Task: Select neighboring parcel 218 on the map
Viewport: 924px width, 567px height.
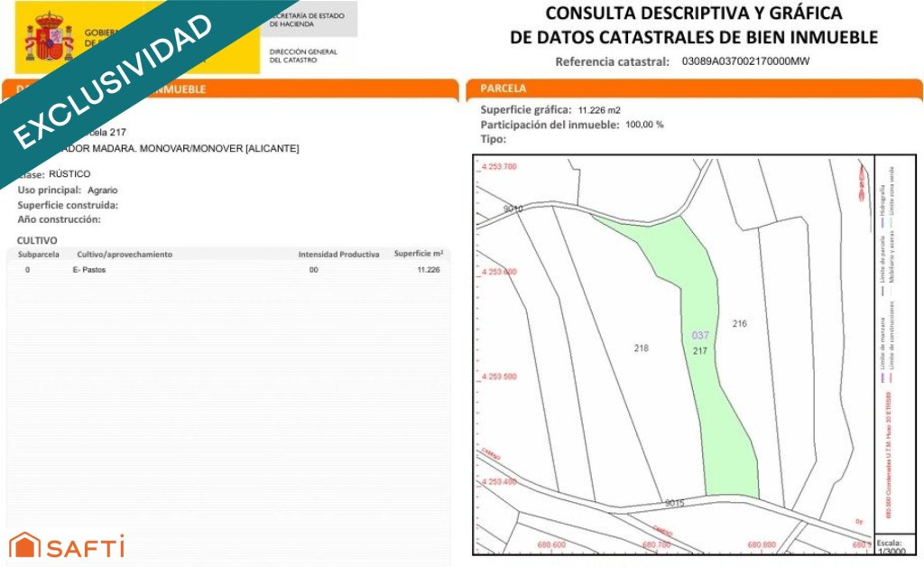Action: (642, 348)
